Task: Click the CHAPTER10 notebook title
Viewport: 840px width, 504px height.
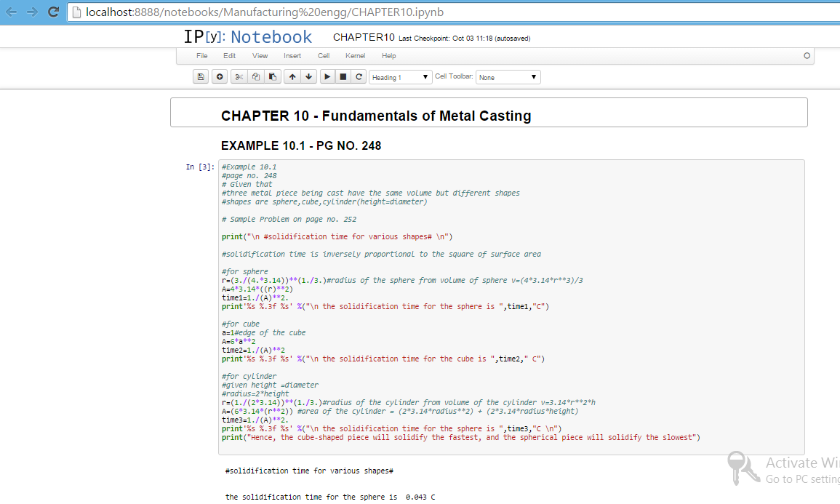Action: (364, 38)
